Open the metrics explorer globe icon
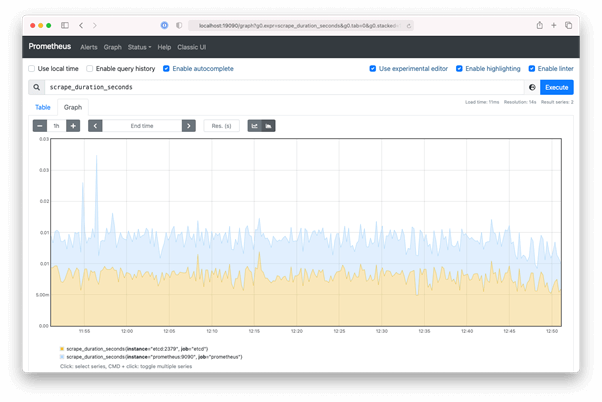The width and height of the screenshot is (602, 402). click(532, 88)
